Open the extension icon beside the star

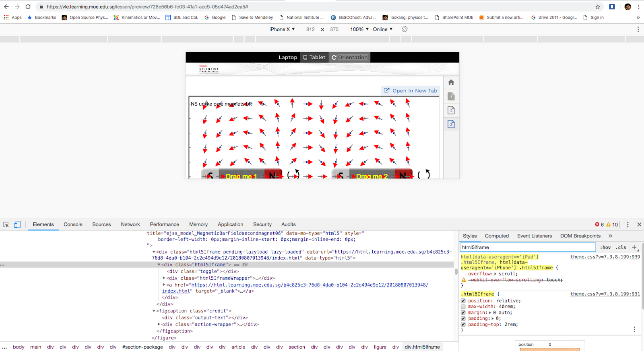tap(612, 7)
